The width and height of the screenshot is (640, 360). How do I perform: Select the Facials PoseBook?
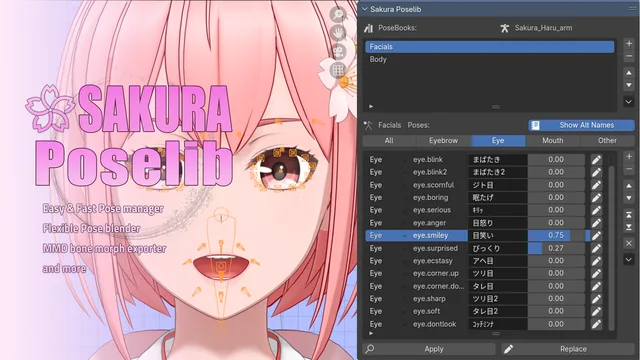pyautogui.click(x=490, y=47)
